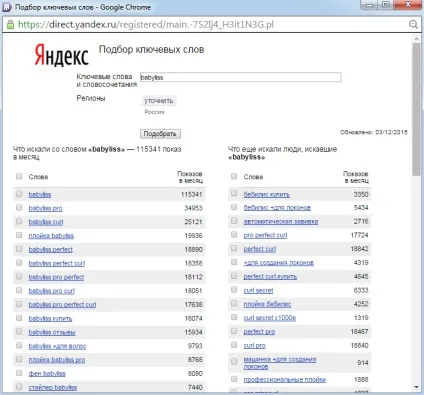Click the Уточнить regions button
The image size is (424, 395).
tap(158, 101)
